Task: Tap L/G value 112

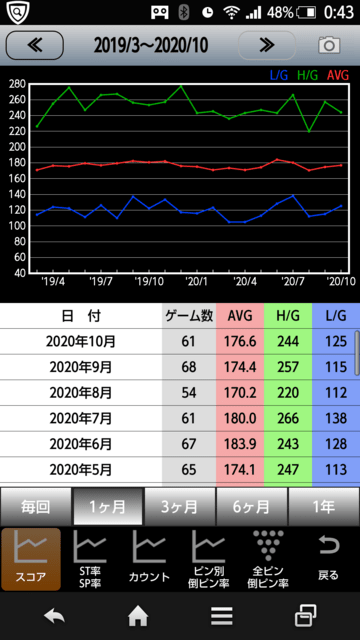Action: (336, 393)
